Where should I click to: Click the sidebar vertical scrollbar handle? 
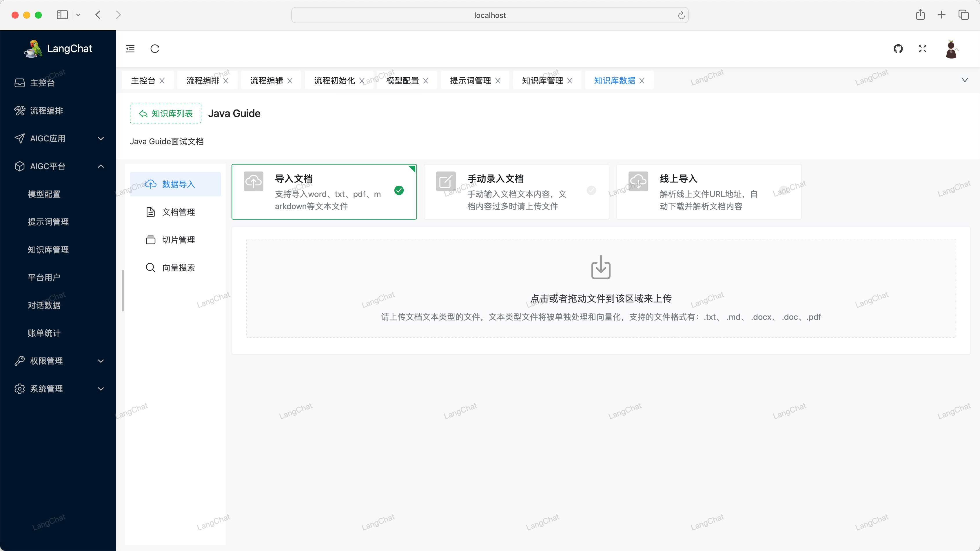pyautogui.click(x=123, y=291)
